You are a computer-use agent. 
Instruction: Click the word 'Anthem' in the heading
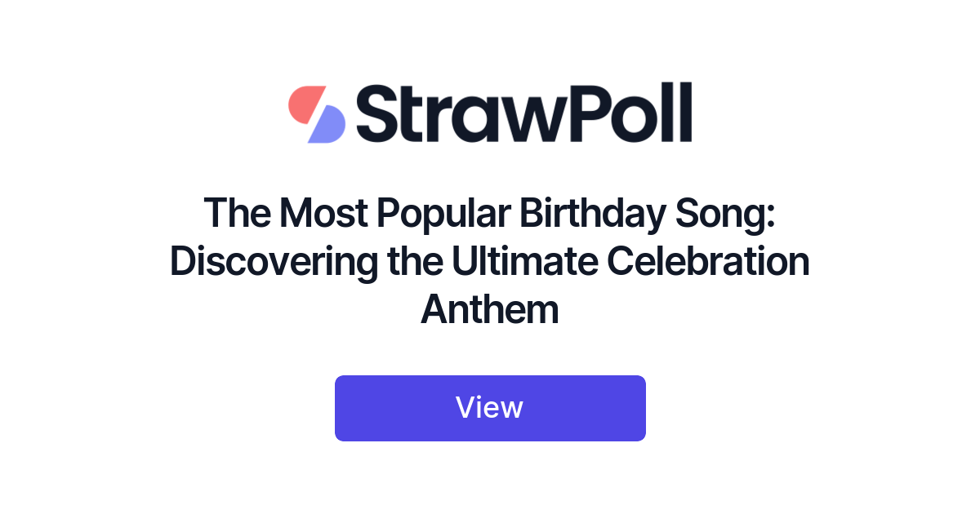tap(490, 309)
